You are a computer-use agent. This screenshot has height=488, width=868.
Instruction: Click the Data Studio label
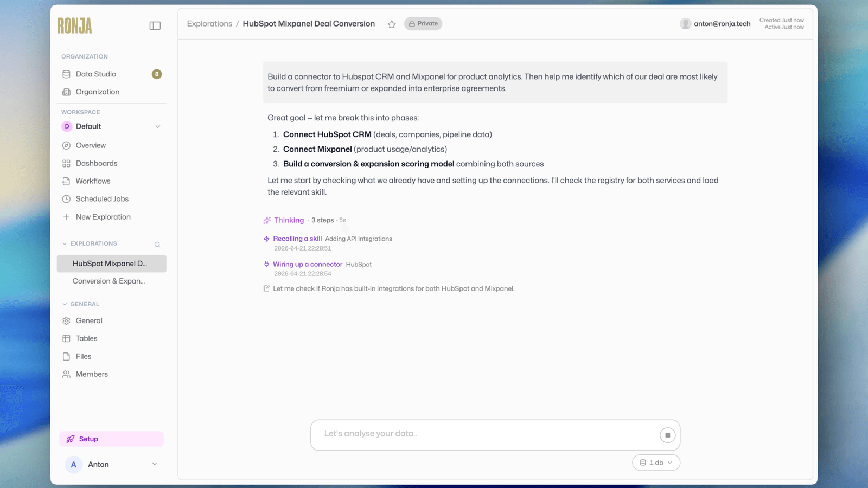click(96, 74)
